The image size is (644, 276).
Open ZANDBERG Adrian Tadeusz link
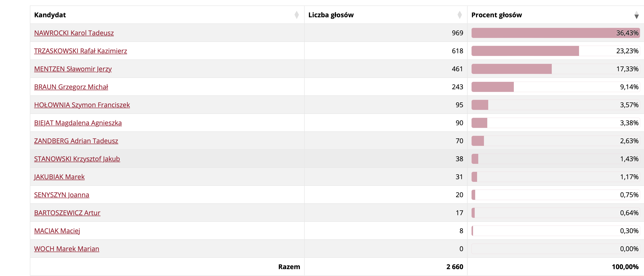(x=76, y=141)
